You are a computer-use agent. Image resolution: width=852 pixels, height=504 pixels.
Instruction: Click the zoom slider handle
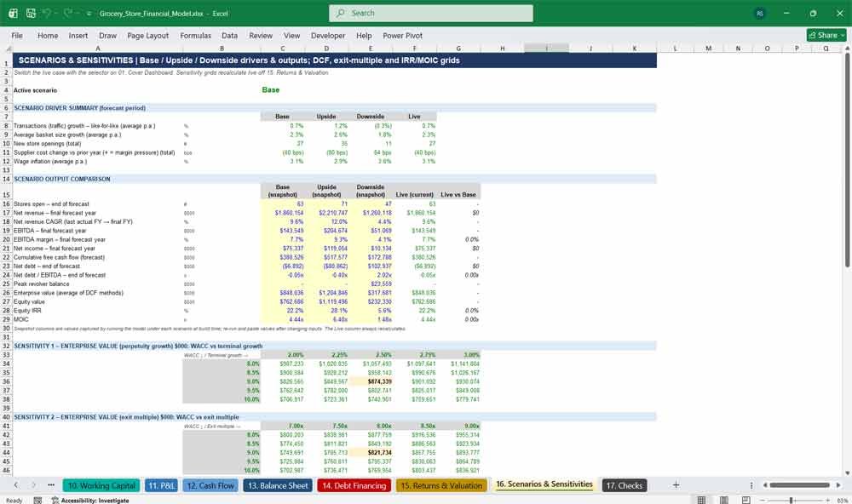click(x=792, y=501)
